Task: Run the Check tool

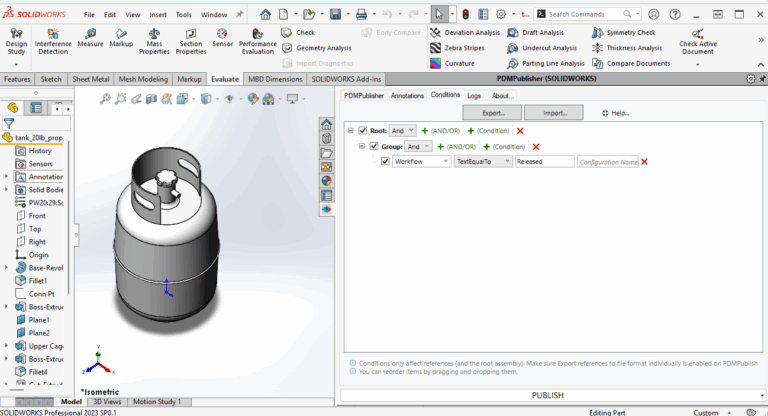Action: coord(298,32)
